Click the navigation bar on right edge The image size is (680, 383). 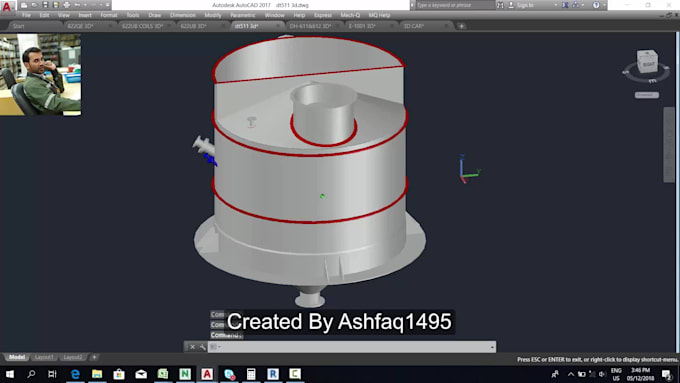pyautogui.click(x=669, y=144)
